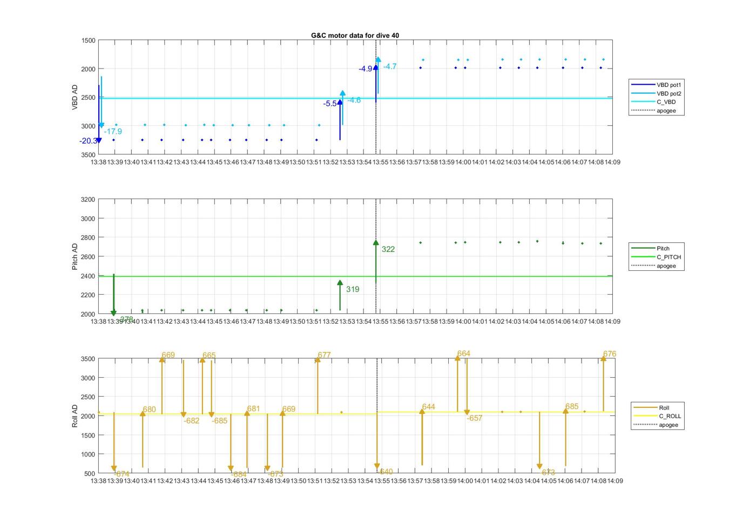The height and width of the screenshot is (532, 756).
Task: Click the 'Roll AD' y-axis label
Action: point(75,416)
